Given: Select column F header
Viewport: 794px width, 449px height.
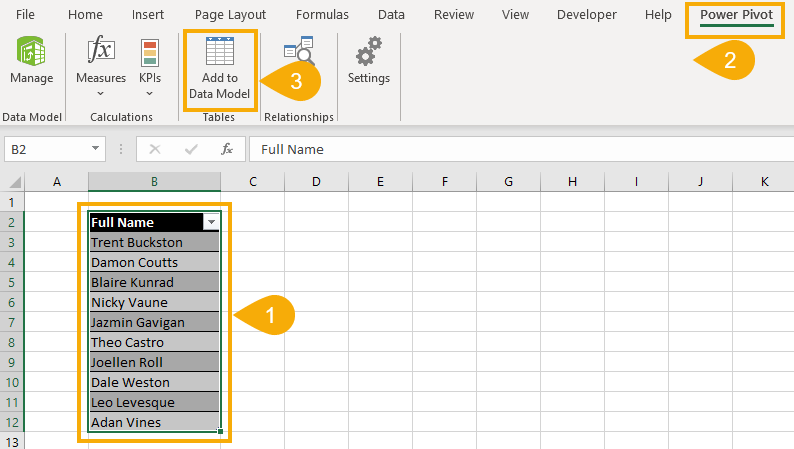Looking at the screenshot, I should [445, 182].
